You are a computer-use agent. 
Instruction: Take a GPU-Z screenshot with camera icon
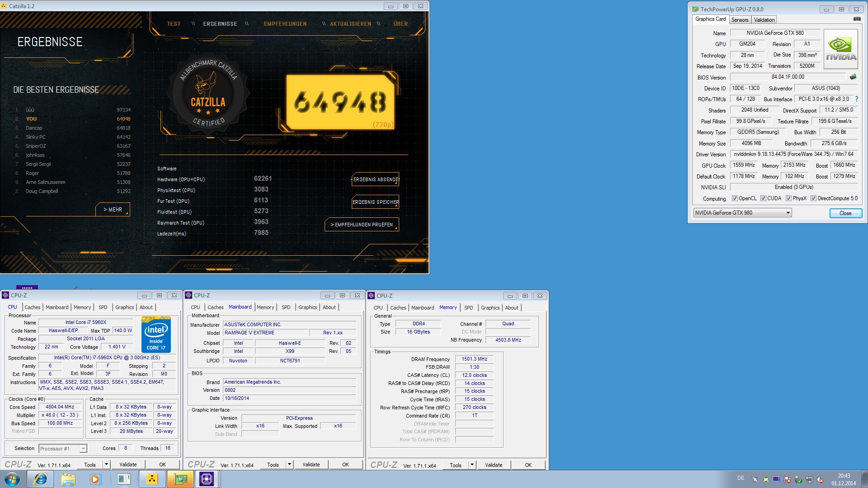857,19
